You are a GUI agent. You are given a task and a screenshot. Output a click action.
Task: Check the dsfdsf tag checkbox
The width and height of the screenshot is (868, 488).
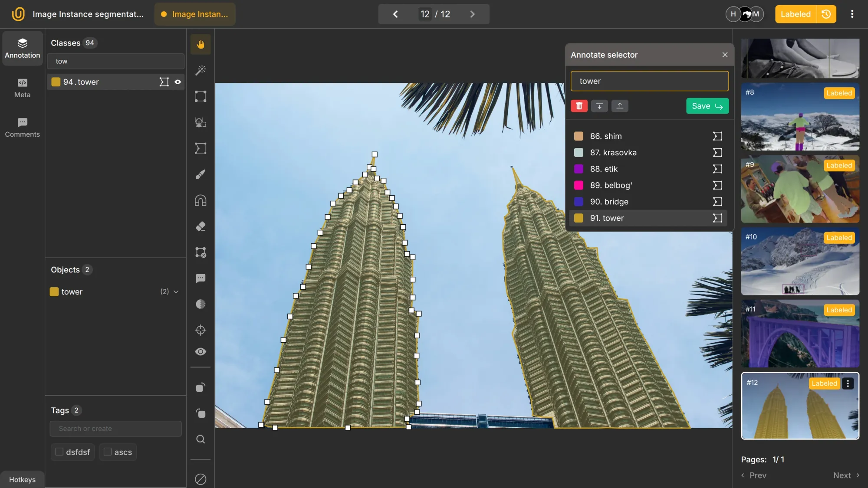coord(59,452)
